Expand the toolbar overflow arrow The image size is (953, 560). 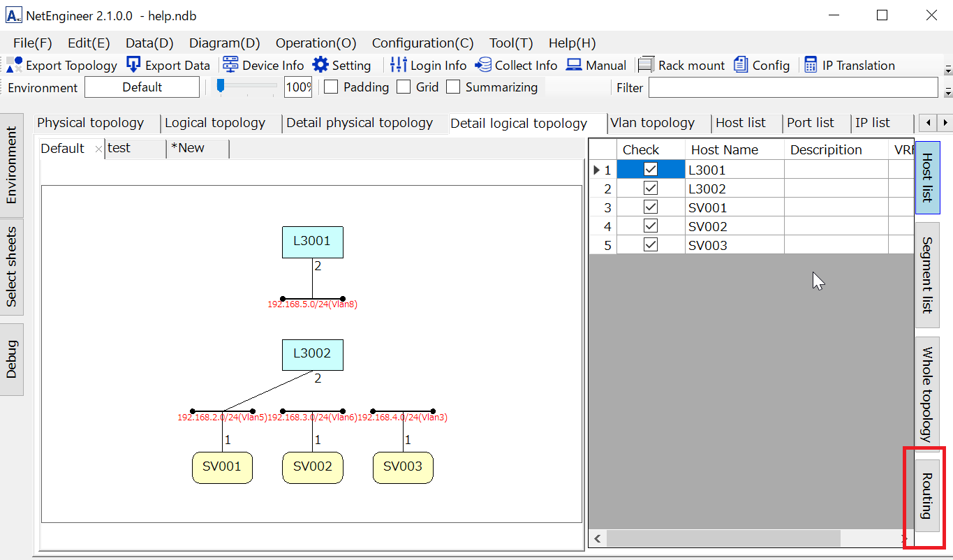(x=947, y=70)
